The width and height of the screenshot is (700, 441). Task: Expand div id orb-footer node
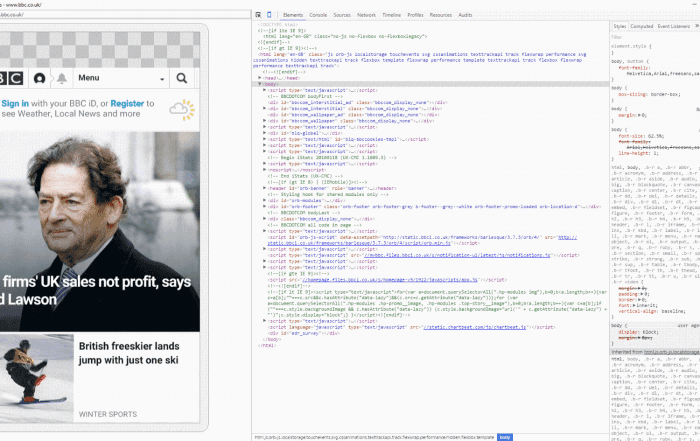(265, 207)
